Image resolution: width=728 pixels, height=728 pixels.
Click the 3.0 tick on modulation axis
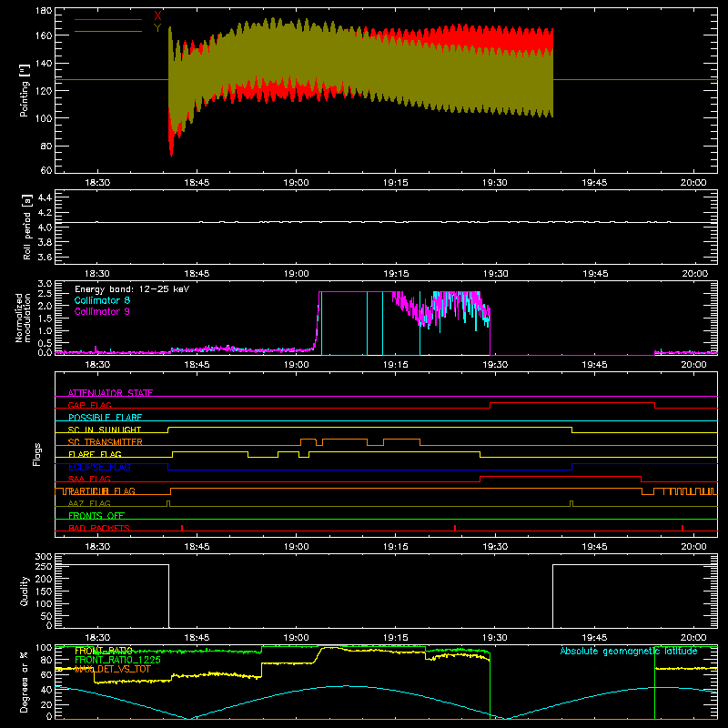point(45,283)
